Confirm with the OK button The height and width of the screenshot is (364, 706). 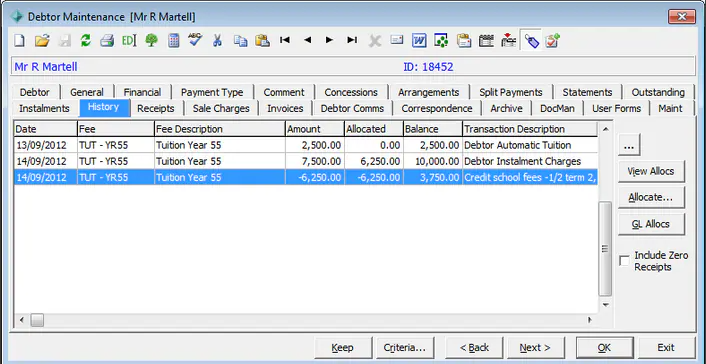pyautogui.click(x=604, y=348)
